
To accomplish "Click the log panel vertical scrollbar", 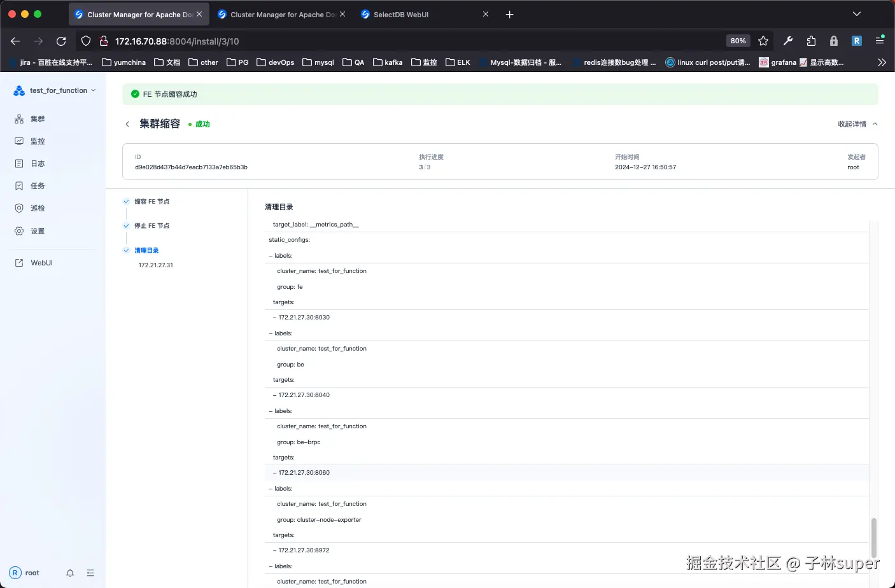I will tap(873, 538).
